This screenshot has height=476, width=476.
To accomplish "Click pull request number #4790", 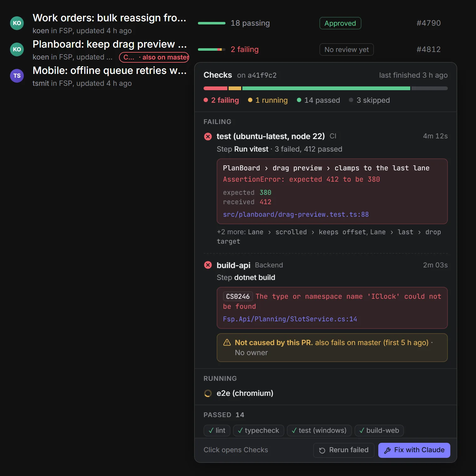I will 428,23.
